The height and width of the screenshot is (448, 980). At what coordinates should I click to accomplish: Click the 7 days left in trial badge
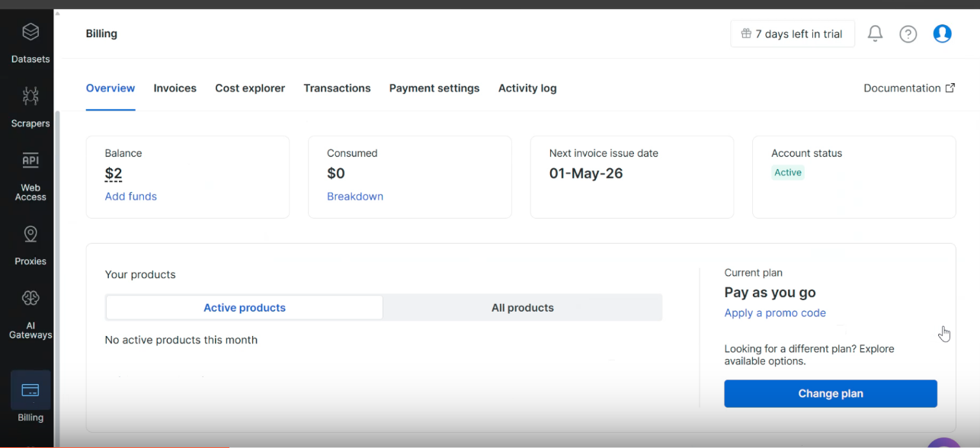(793, 34)
